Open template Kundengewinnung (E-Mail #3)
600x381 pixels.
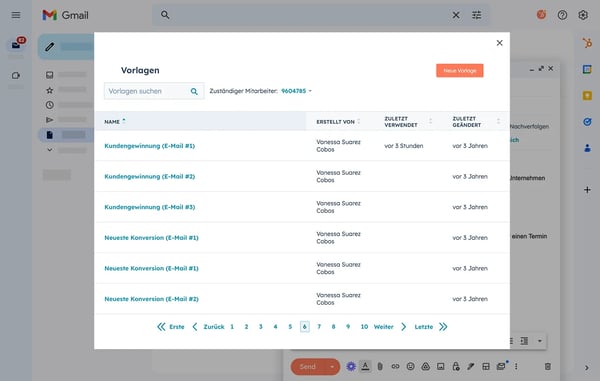point(150,207)
